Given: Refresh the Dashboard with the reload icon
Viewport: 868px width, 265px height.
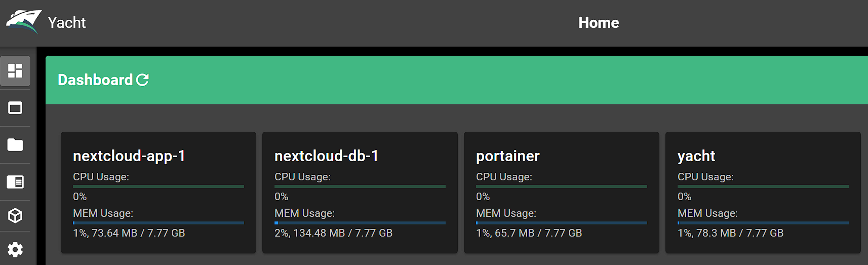Looking at the screenshot, I should pos(143,80).
